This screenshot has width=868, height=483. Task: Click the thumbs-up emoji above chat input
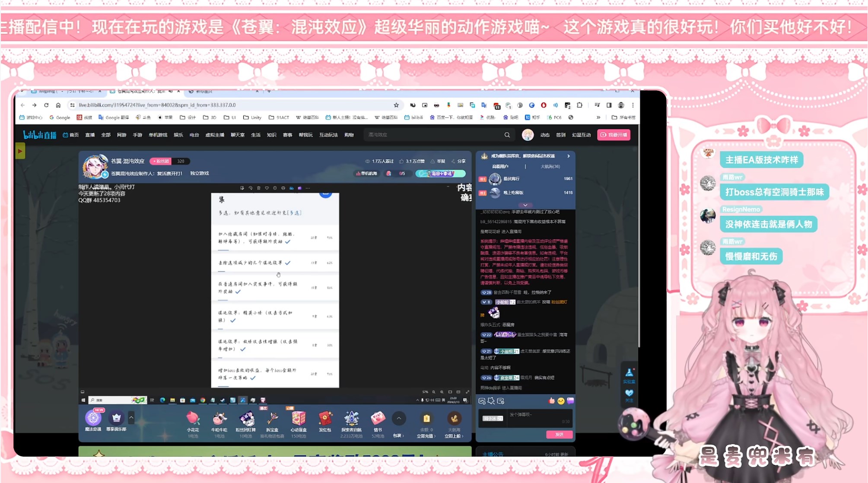[x=551, y=401]
